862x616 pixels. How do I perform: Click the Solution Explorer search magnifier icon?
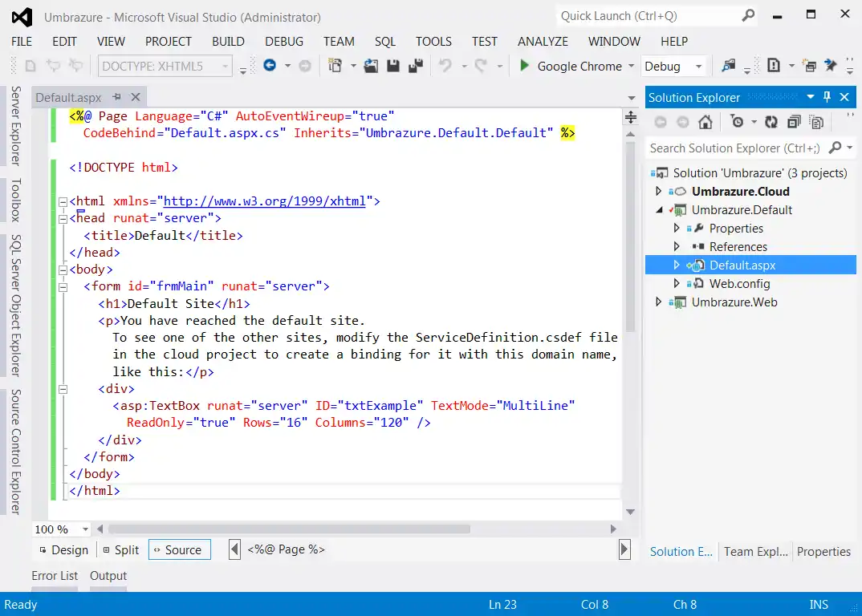pos(835,148)
